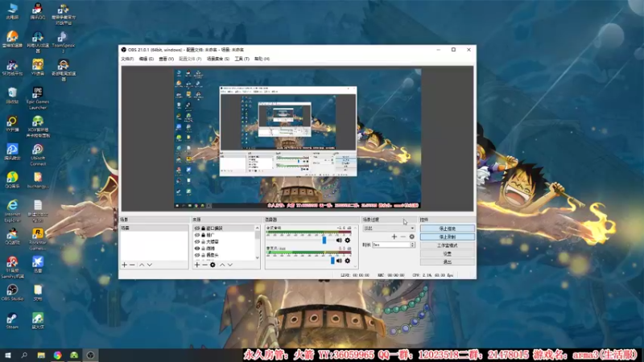
Task: Remove the selected scene with the minus icon
Action: tap(132, 265)
